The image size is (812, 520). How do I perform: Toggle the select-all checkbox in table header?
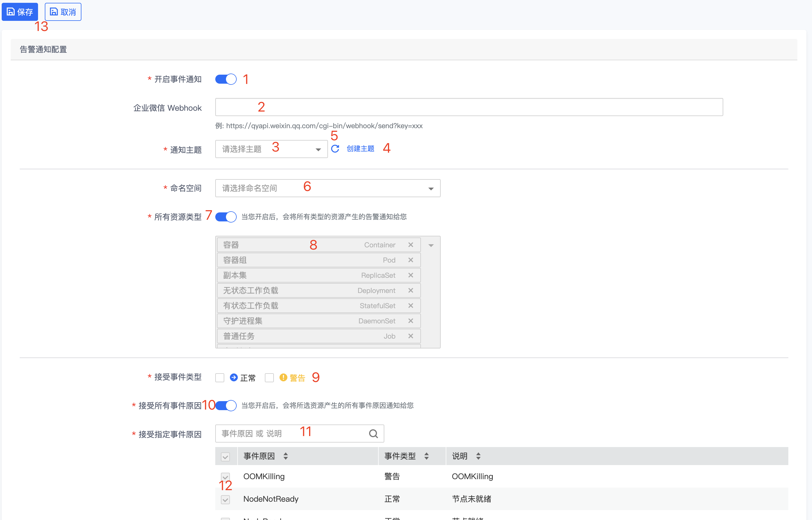225,457
